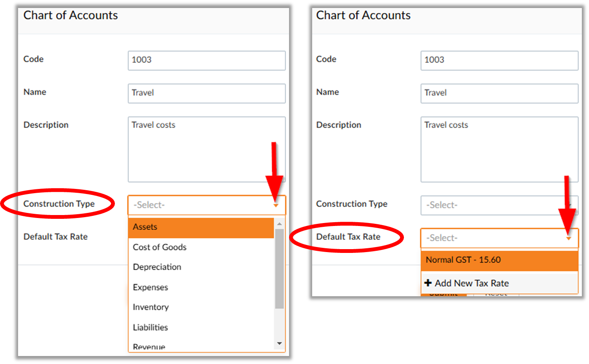Viewport: 589px width, 364px height.
Task: Click the dropdown list scrollbar thumb
Action: click(279, 269)
